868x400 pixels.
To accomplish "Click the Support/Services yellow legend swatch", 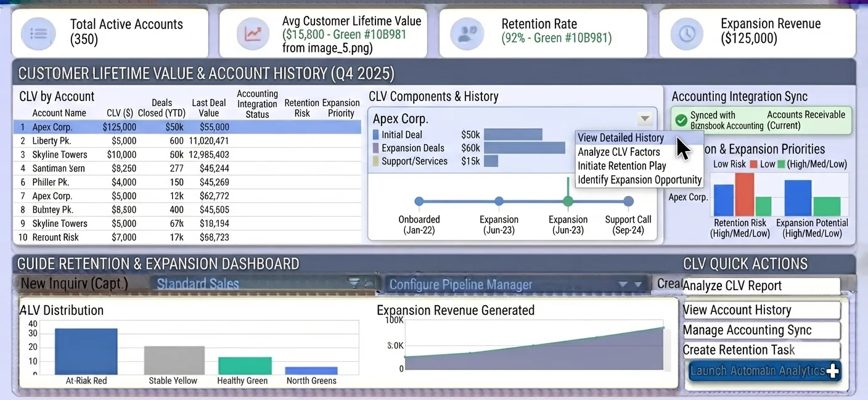I will click(x=375, y=161).
